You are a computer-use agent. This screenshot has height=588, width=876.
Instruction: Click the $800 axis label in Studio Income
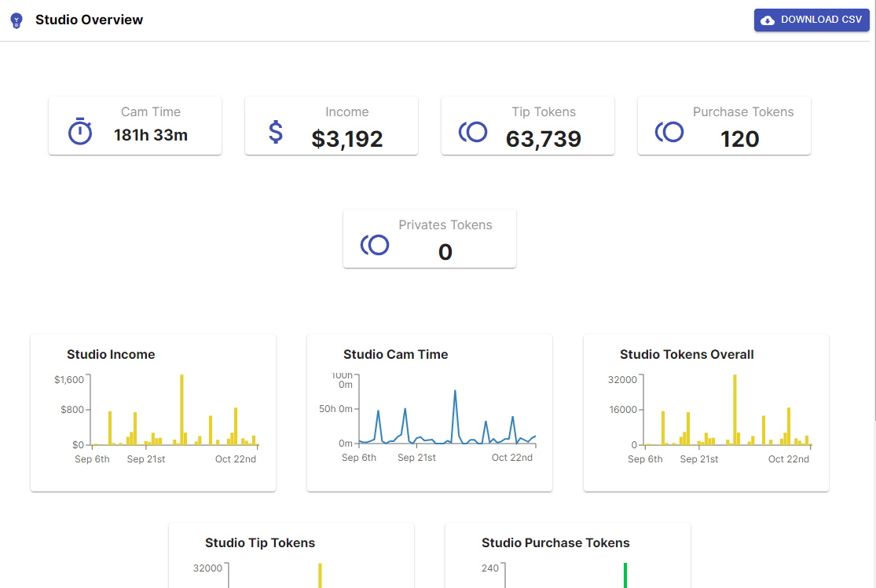click(72, 410)
